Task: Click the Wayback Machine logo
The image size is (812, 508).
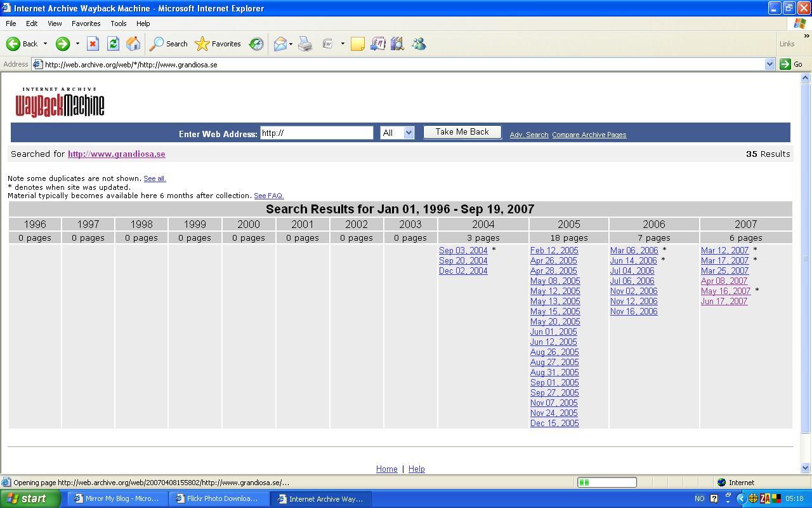Action: pyautogui.click(x=60, y=102)
